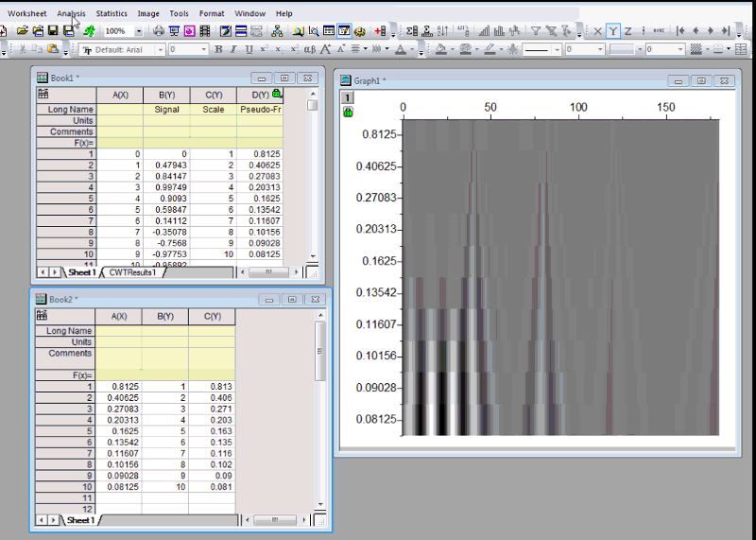The width and height of the screenshot is (756, 540).
Task: Click the Statistics on Columns sigma icon
Action: click(411, 31)
